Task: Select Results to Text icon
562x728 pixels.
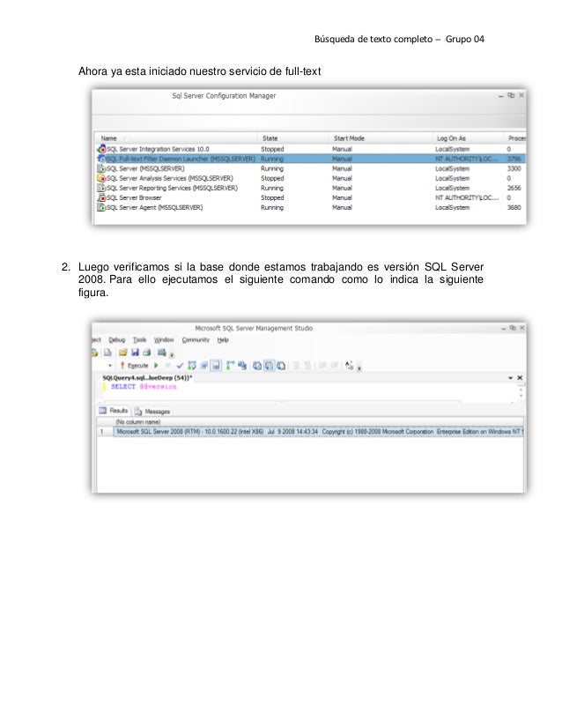Action: (x=256, y=366)
